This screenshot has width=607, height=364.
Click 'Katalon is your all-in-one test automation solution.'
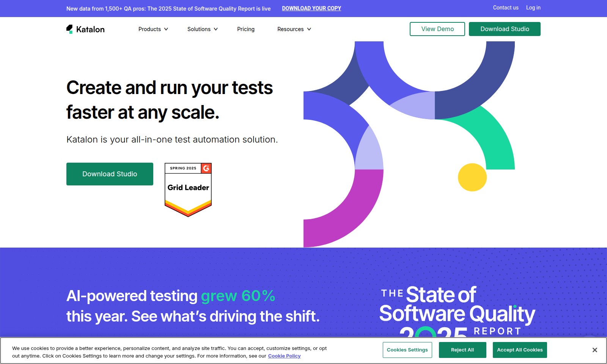pyautogui.click(x=172, y=140)
